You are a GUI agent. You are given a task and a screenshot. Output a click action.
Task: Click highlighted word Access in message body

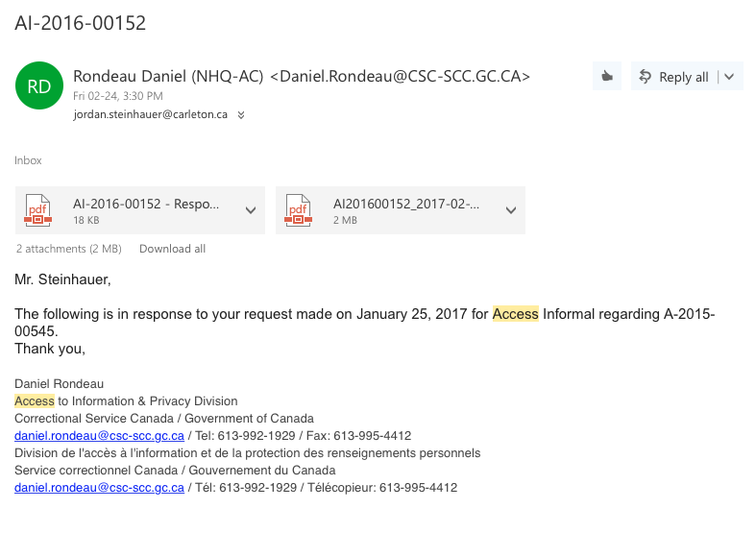pos(516,314)
